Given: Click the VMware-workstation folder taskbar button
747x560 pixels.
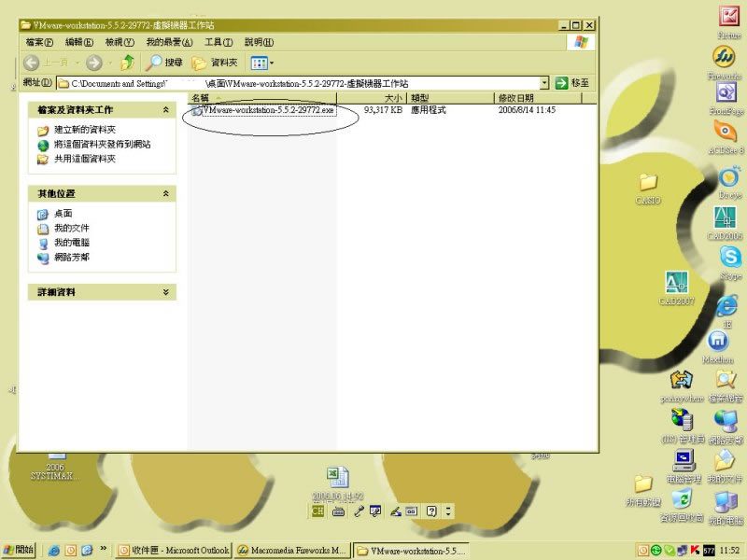Looking at the screenshot, I should coord(411,550).
